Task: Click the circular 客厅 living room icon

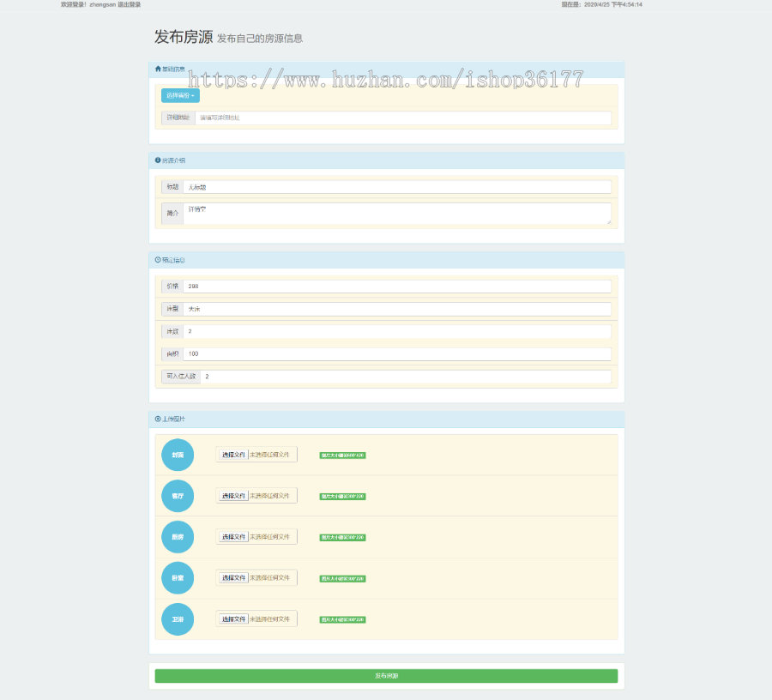Action: [x=177, y=496]
